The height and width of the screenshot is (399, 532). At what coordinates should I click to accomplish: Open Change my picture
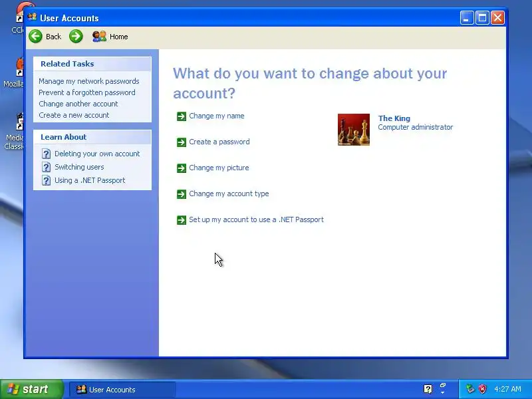point(219,168)
